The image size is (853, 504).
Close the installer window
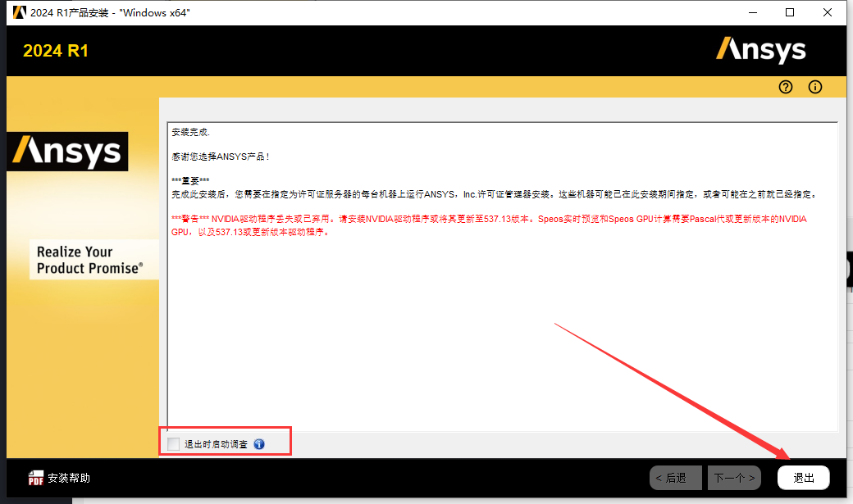click(x=828, y=12)
